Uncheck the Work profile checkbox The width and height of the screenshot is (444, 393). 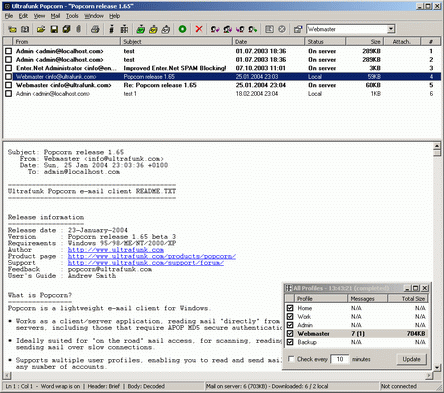(290, 316)
